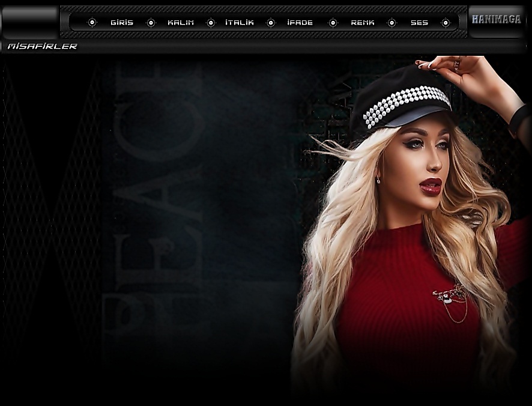Image resolution: width=532 pixels, height=406 pixels.
Task: Open the İFADE emoticon picker
Action: tap(300, 22)
